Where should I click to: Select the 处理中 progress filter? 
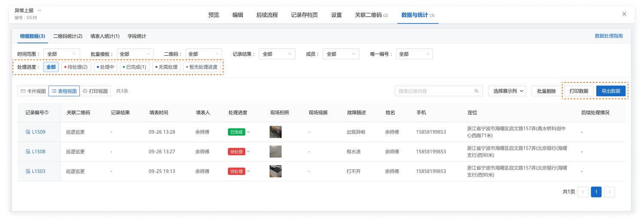(x=106, y=67)
